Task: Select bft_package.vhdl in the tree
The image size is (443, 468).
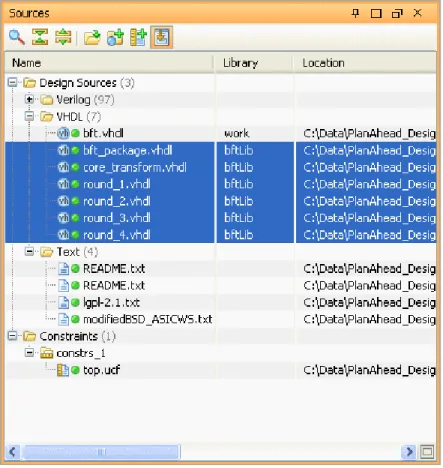Action: click(128, 150)
